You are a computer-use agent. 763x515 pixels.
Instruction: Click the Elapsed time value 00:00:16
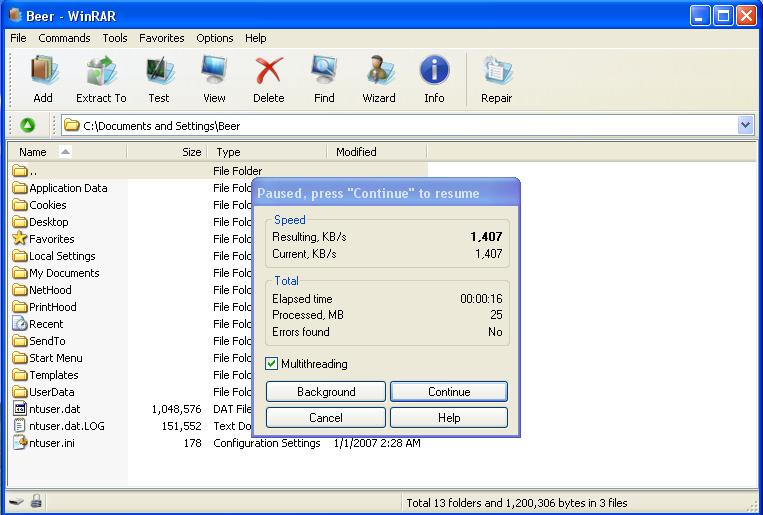(x=481, y=298)
